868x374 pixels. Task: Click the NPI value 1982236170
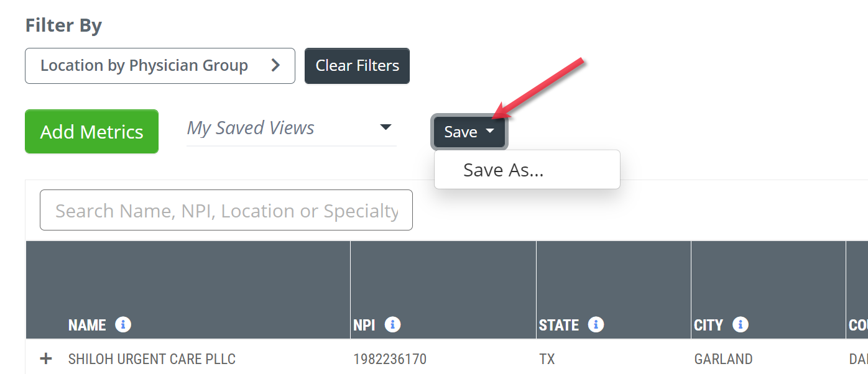[390, 359]
